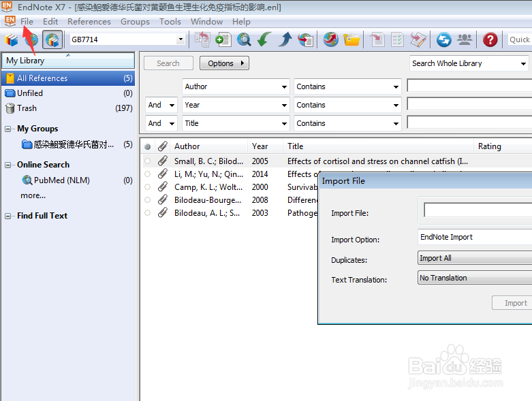This screenshot has height=401, width=532.
Task: Open Online Search magnifier icon
Action: tap(244, 39)
